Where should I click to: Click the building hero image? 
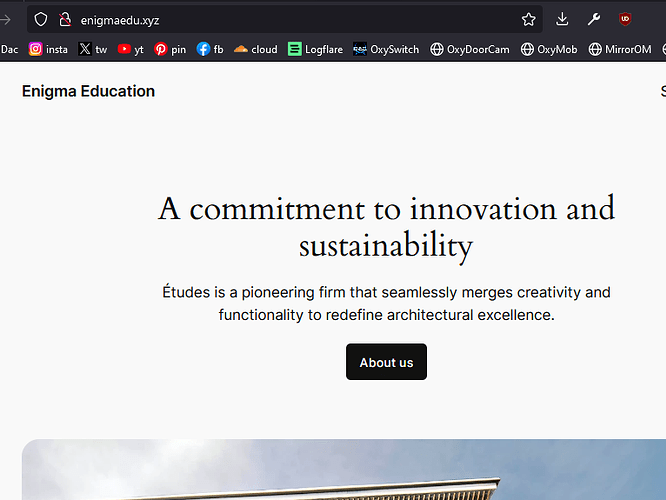click(344, 469)
